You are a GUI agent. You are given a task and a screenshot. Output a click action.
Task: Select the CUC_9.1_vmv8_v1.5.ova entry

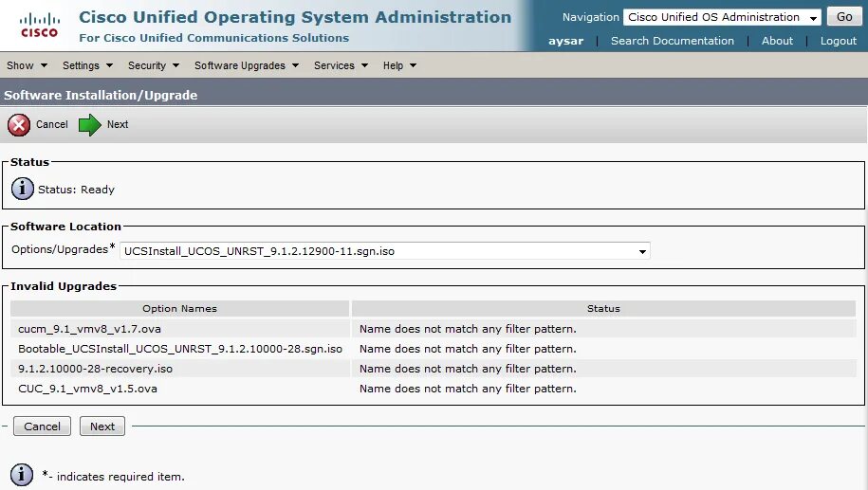coord(87,389)
